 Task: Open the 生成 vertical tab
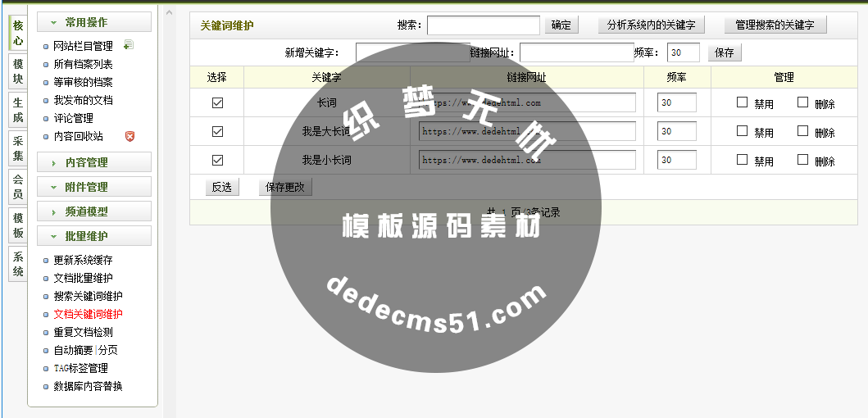pos(18,110)
